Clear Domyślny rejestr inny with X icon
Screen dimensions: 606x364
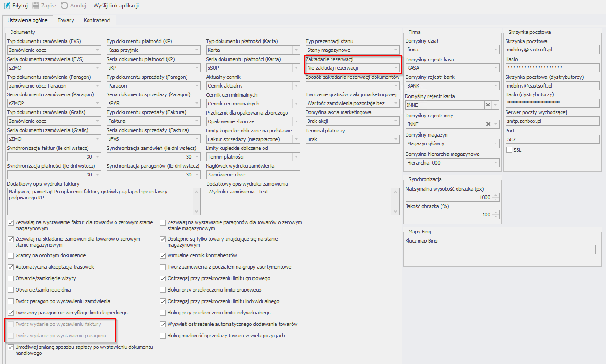488,124
